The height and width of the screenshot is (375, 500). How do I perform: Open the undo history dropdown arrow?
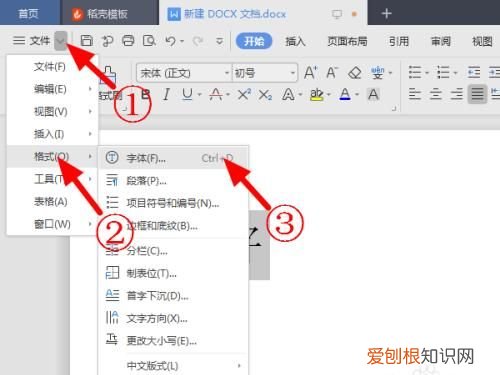pos(182,41)
